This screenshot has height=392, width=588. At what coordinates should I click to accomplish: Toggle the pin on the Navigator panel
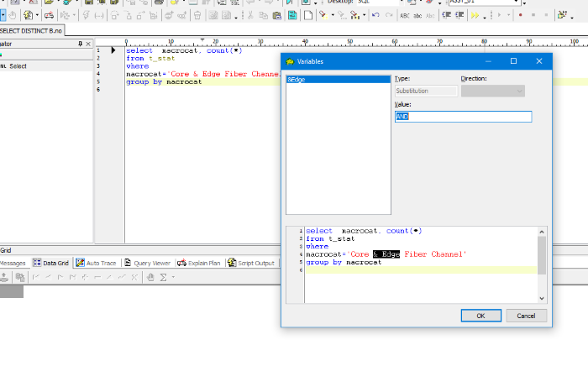(x=80, y=44)
